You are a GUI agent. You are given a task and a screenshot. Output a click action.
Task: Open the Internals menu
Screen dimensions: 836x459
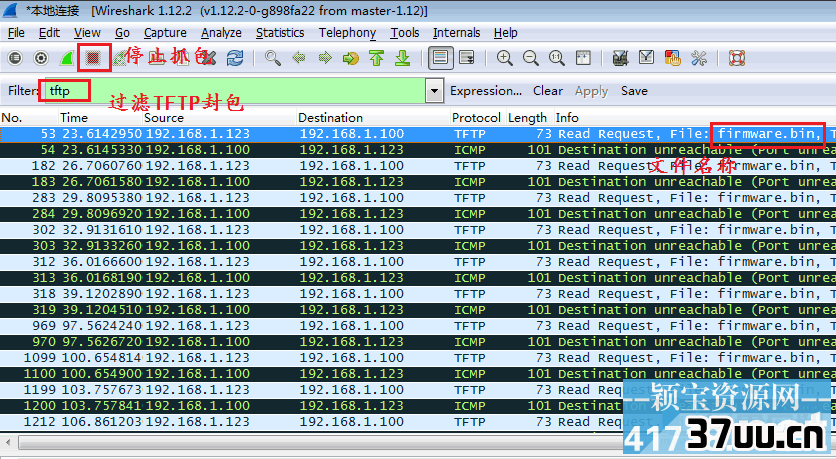[456, 33]
